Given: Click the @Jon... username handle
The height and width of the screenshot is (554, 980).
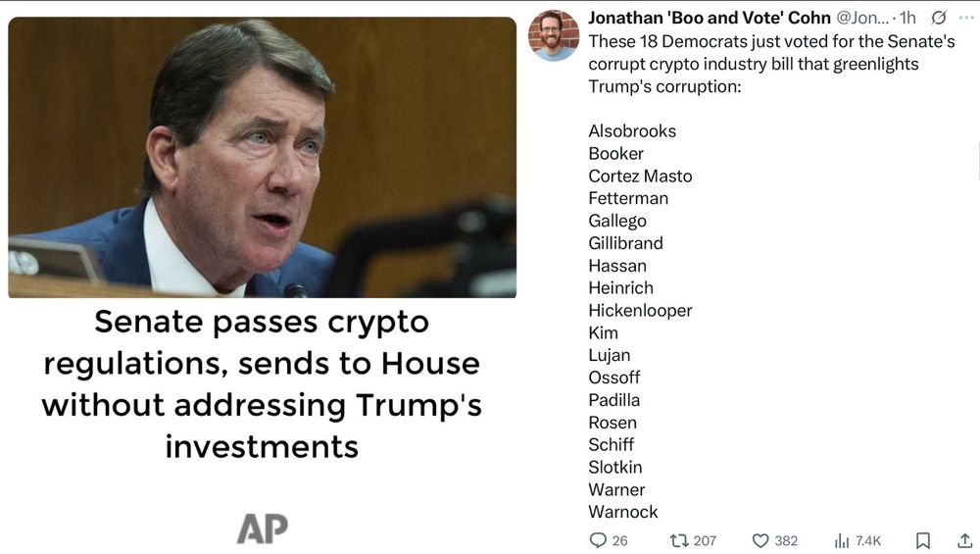Looking at the screenshot, I should [x=863, y=18].
